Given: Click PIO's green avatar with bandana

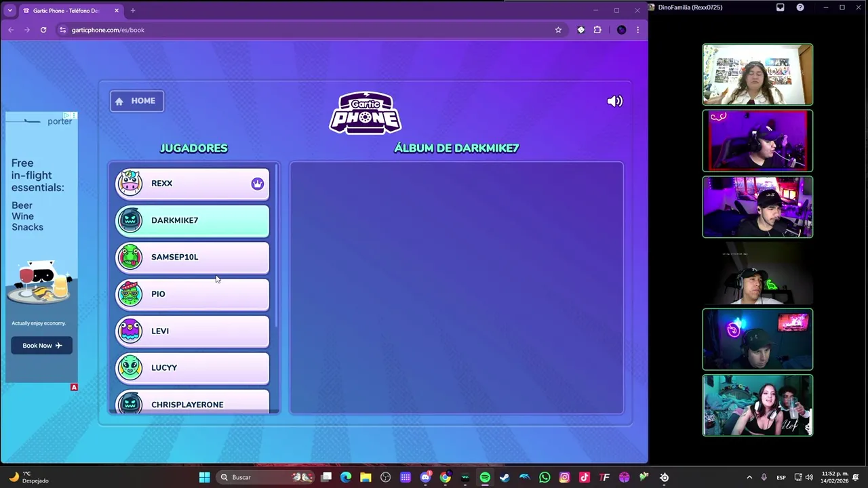Looking at the screenshot, I should [x=130, y=293].
